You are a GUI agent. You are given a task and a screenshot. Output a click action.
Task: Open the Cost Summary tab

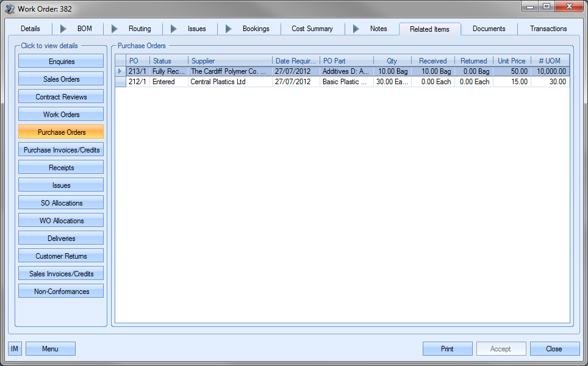click(x=312, y=29)
